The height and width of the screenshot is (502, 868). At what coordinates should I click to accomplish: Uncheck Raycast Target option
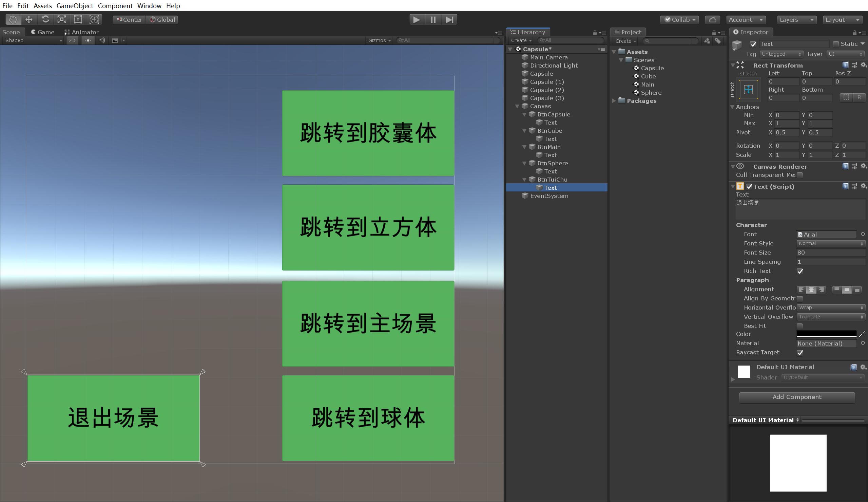click(x=800, y=353)
